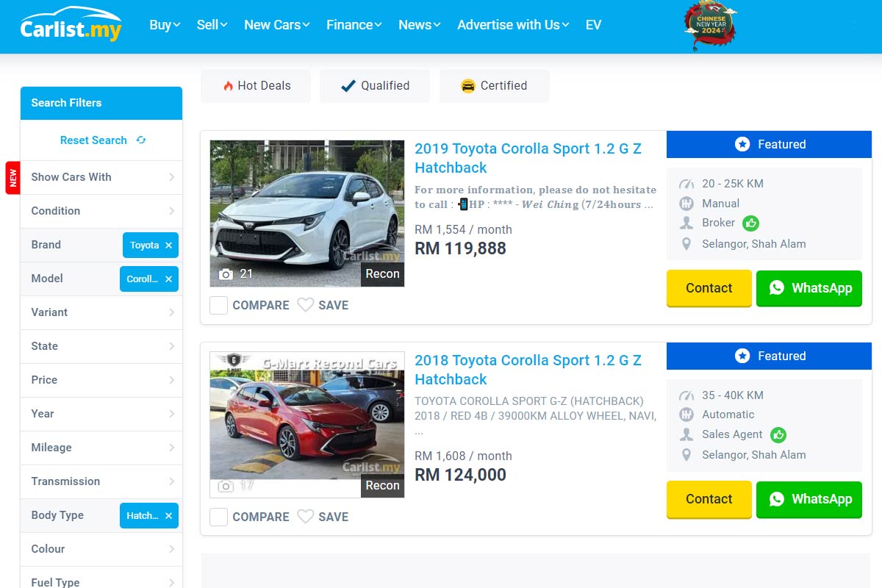Tick the COMPARE checkbox for the 2019 Corolla
Image resolution: width=882 pixels, height=588 pixels.
pos(218,305)
